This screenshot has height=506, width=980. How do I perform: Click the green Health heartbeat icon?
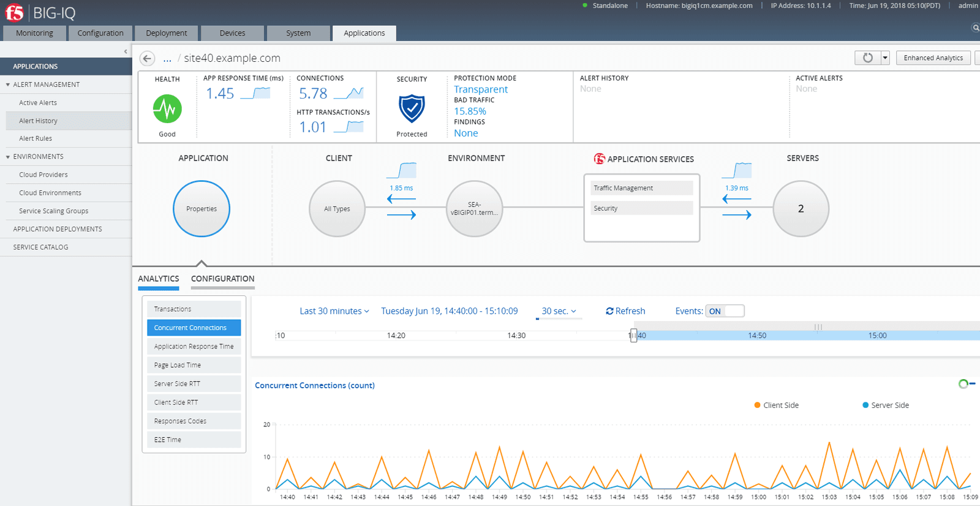pyautogui.click(x=167, y=109)
